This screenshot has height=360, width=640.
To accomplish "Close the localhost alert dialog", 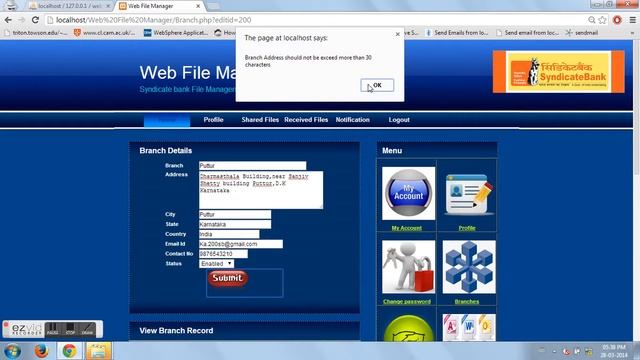I will point(398,34).
